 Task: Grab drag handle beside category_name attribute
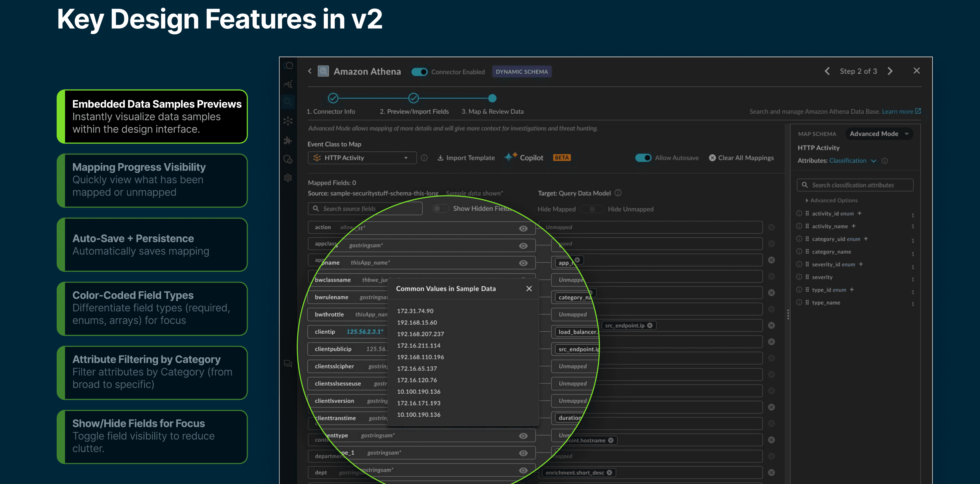coord(807,251)
